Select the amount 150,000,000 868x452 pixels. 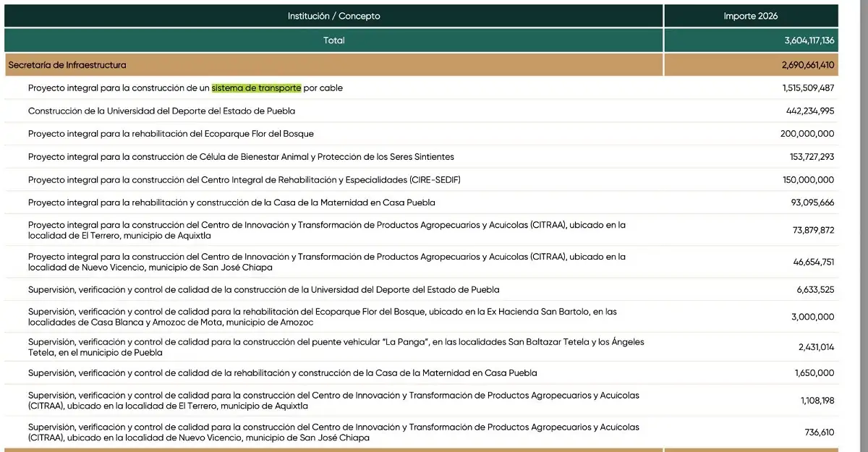808,180
